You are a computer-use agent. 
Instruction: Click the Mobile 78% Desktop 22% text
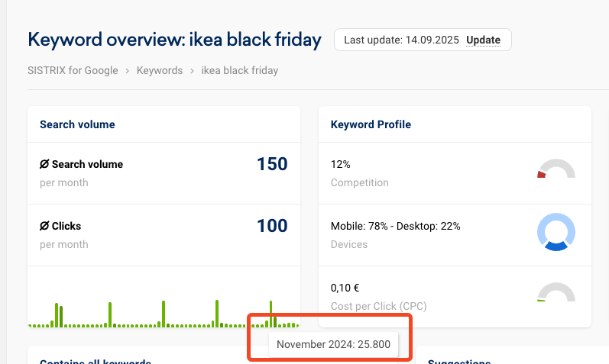click(395, 226)
